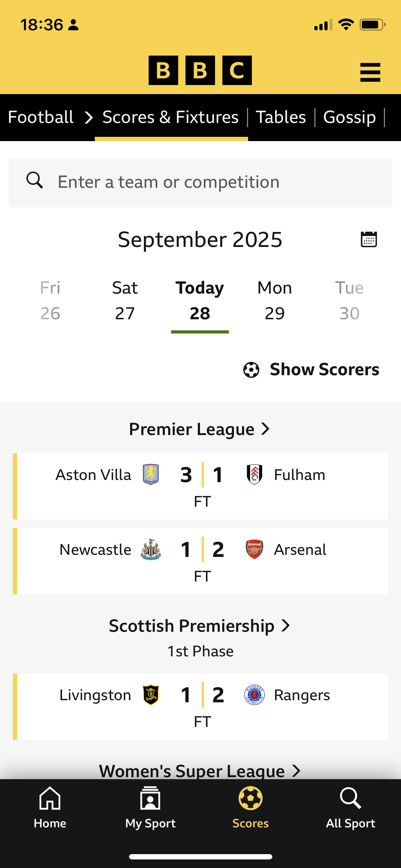Open My Sport in bottom bar
The width and height of the screenshot is (401, 868).
point(150,807)
